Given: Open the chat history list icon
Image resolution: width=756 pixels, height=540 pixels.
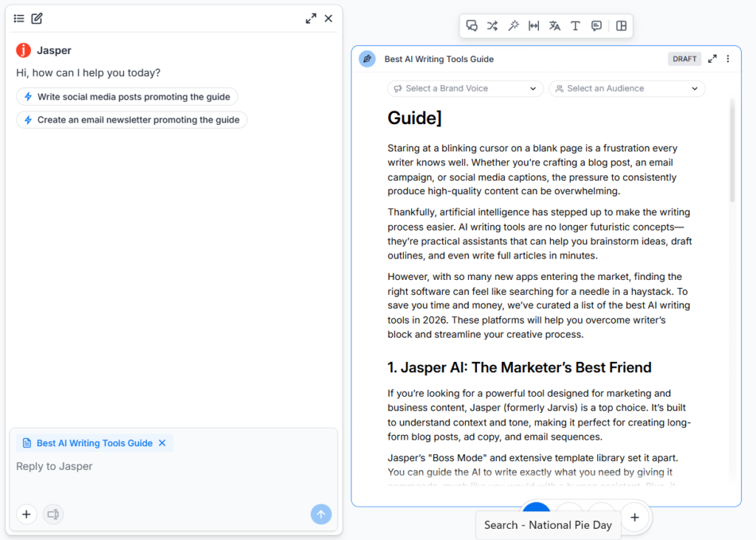Looking at the screenshot, I should click(18, 18).
